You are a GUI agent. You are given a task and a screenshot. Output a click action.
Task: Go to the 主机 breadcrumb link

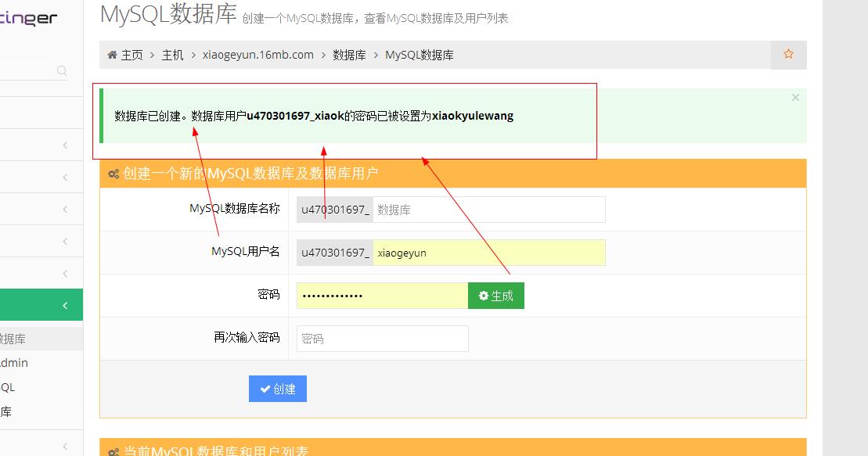(172, 55)
